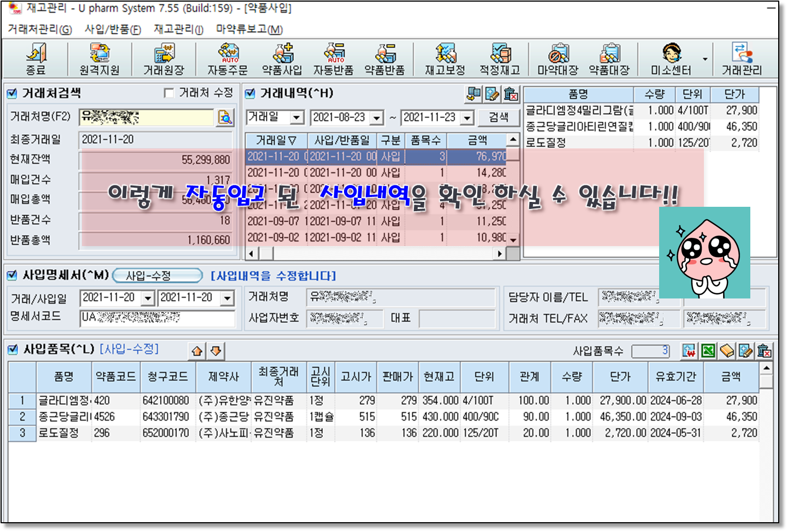Click the 종료 exit toolbar icon

(x=36, y=59)
